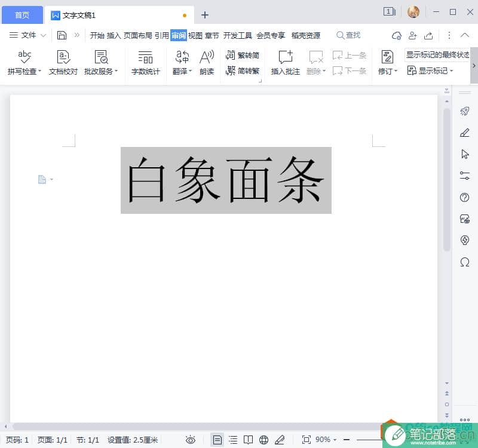Switch to outline view
478x448 pixels.
tap(233, 440)
